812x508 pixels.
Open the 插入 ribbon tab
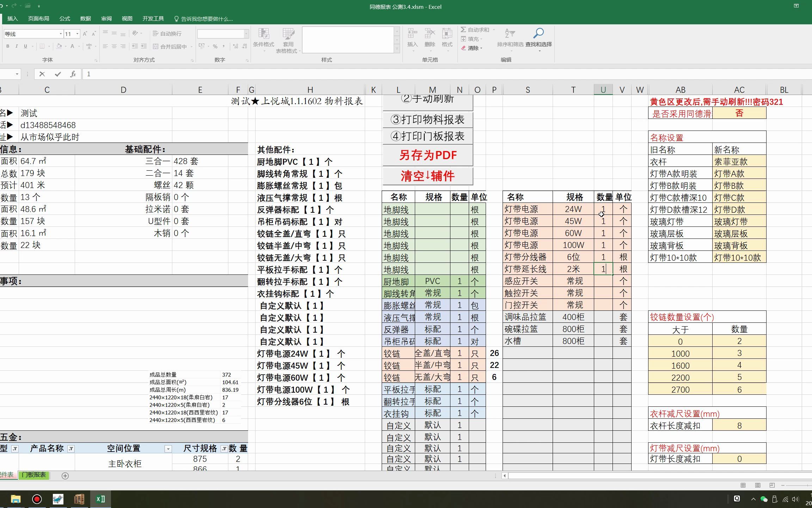12,18
